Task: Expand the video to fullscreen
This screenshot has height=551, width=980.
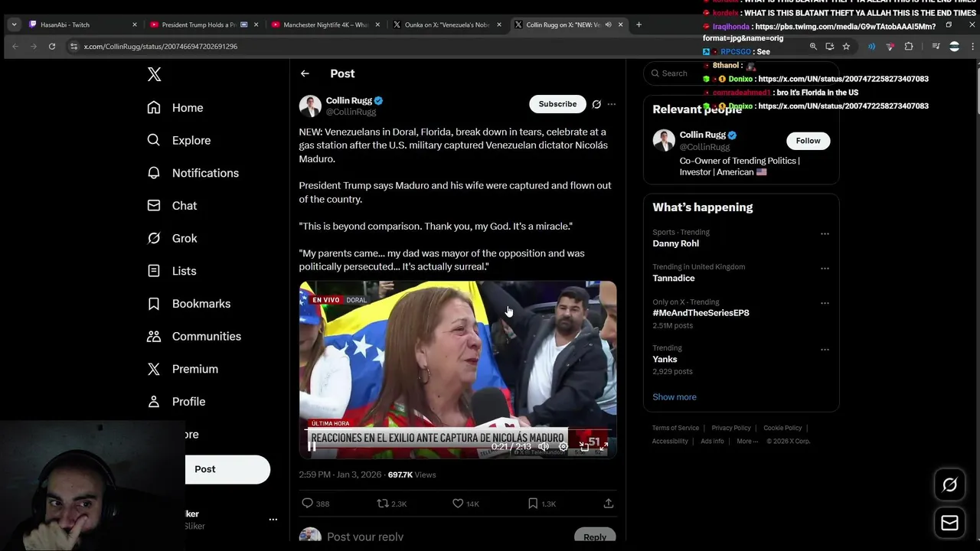Action: tap(603, 446)
